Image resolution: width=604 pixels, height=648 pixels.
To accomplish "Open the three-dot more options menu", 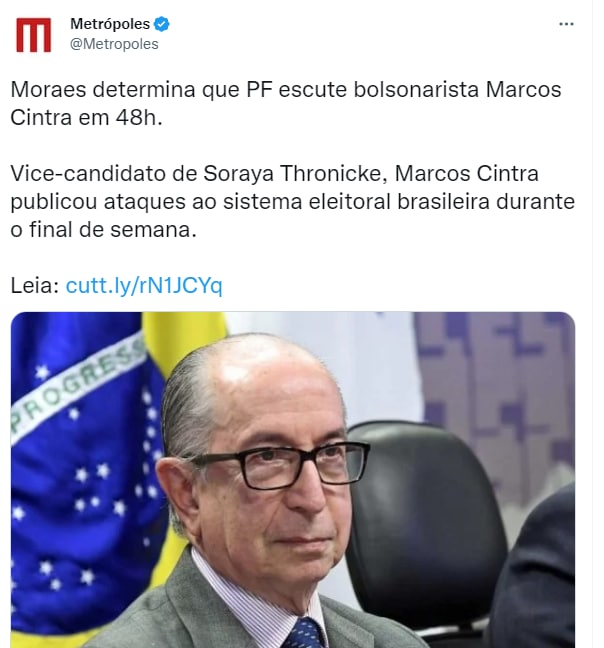I will pos(566,24).
